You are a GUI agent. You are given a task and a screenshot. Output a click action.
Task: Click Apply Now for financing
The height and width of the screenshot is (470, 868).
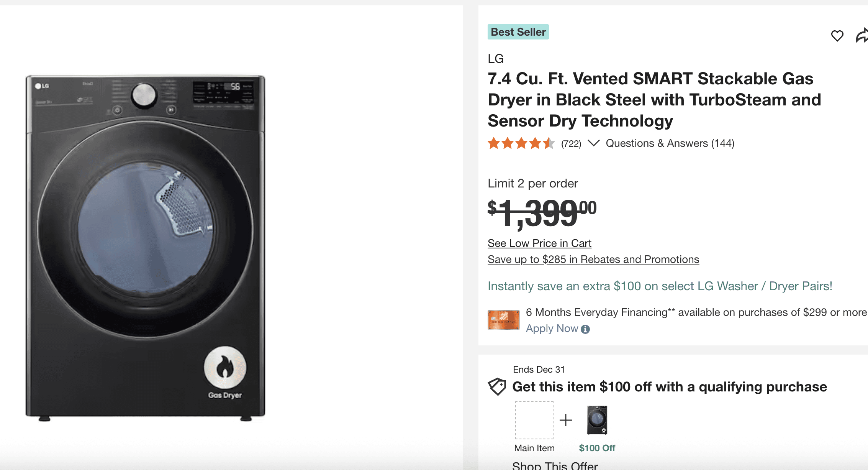point(552,329)
